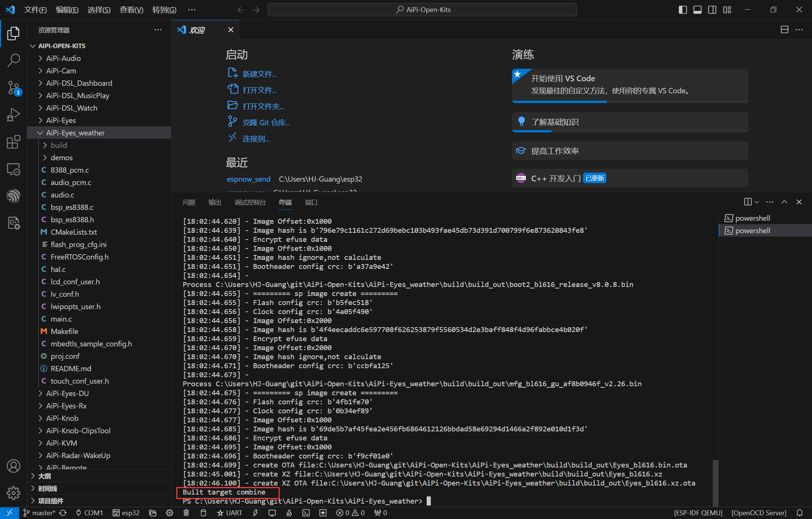Open SDK configuration gear in status bar

pos(170,513)
